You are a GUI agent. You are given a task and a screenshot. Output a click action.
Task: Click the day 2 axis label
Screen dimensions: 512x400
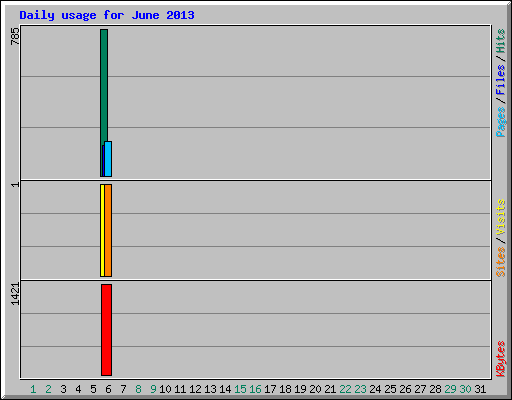(48, 389)
